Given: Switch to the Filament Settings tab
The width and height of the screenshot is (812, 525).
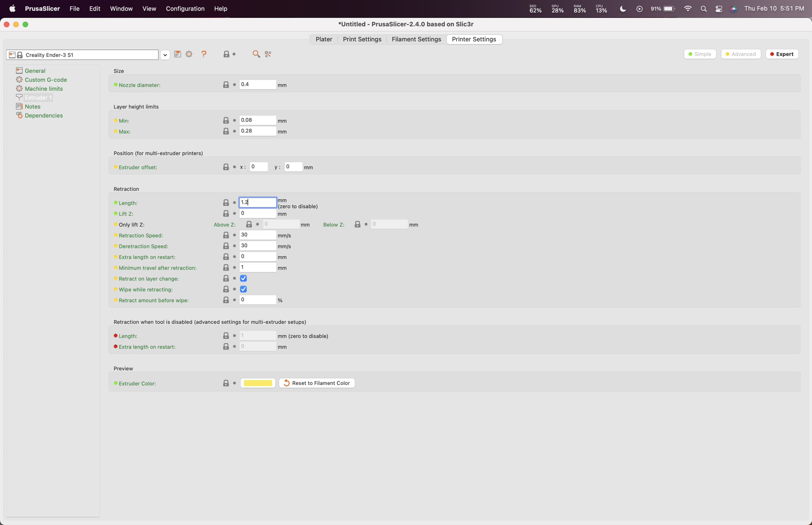Looking at the screenshot, I should coord(416,39).
